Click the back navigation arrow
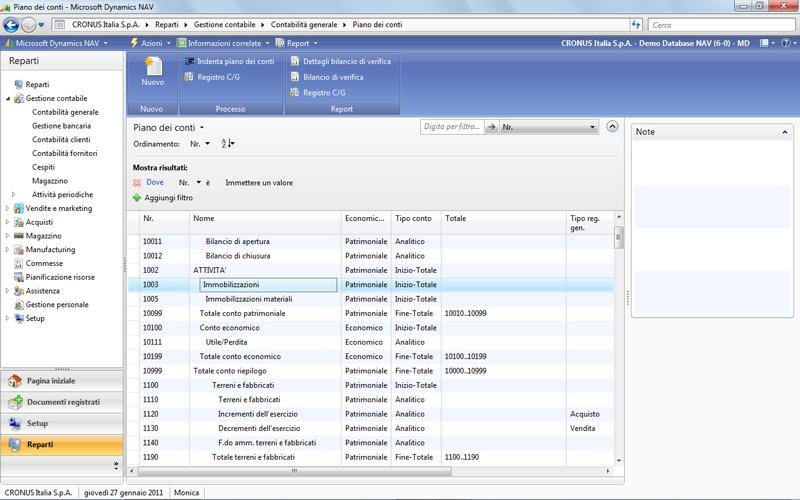800x500 pixels. coord(14,24)
